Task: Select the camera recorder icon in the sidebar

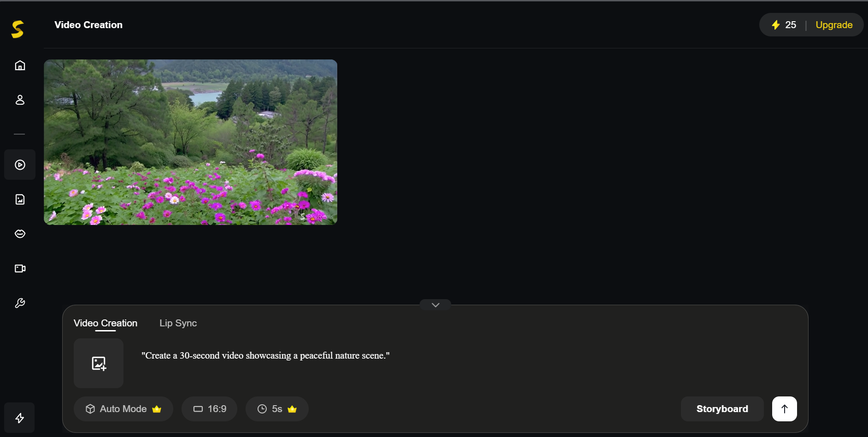Action: pos(20,268)
